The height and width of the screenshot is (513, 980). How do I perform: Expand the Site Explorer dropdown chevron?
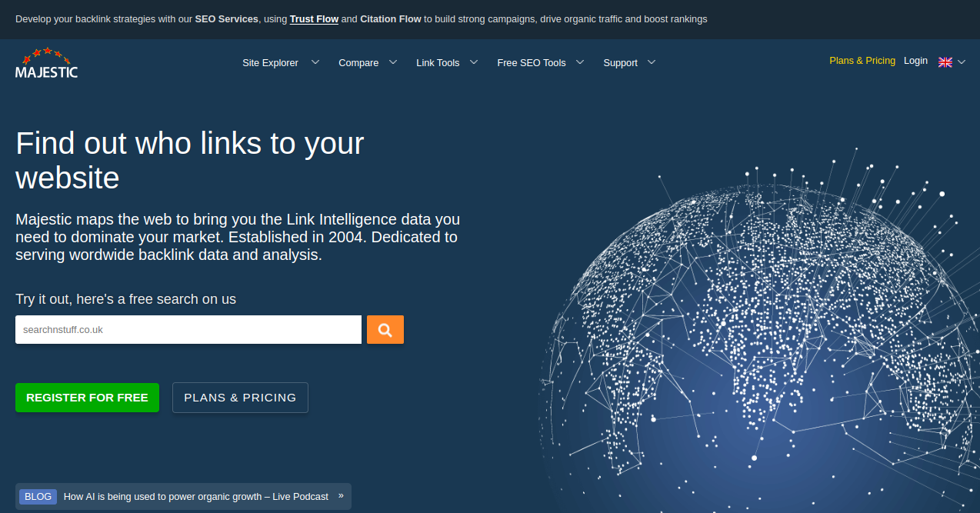click(x=315, y=62)
